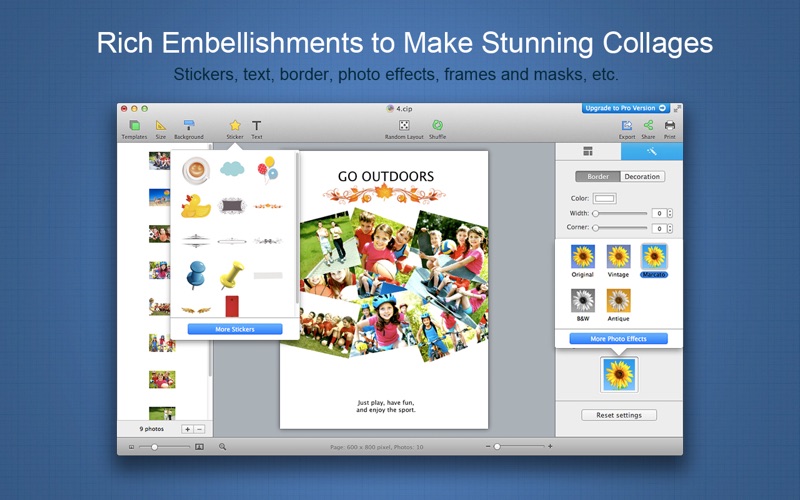This screenshot has height=500, width=800.
Task: Click the current effect sunflower preview
Action: click(x=619, y=374)
